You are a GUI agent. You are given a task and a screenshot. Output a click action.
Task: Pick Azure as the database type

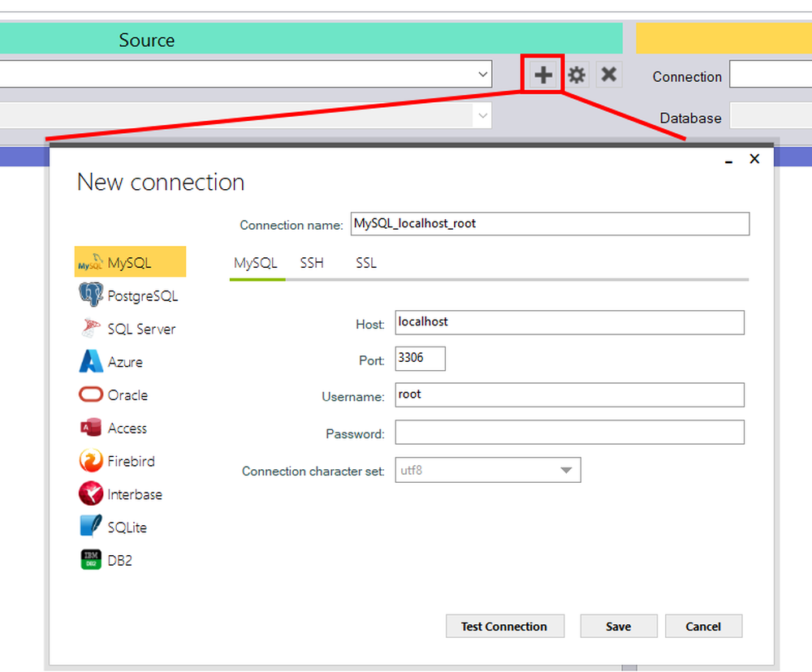pyautogui.click(x=111, y=361)
